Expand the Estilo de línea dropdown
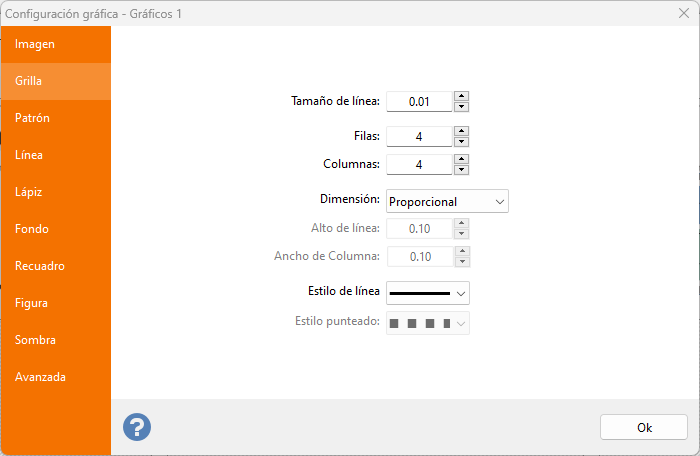Viewport: 700px width, 456px height. coord(428,292)
